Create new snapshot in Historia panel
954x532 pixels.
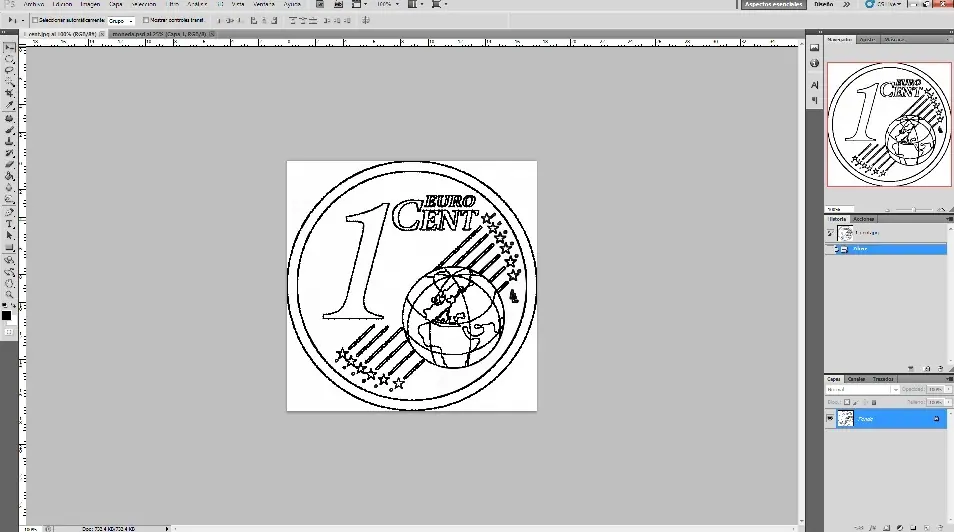point(927,369)
